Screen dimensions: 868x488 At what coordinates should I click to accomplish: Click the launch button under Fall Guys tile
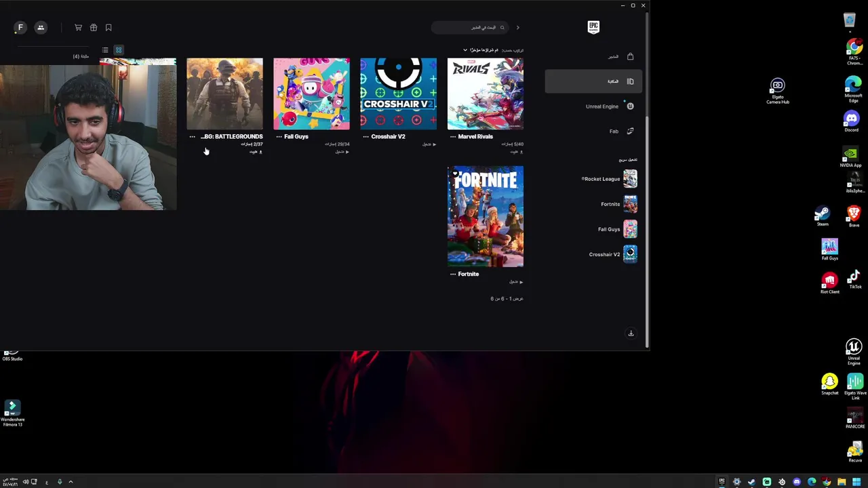click(x=342, y=152)
